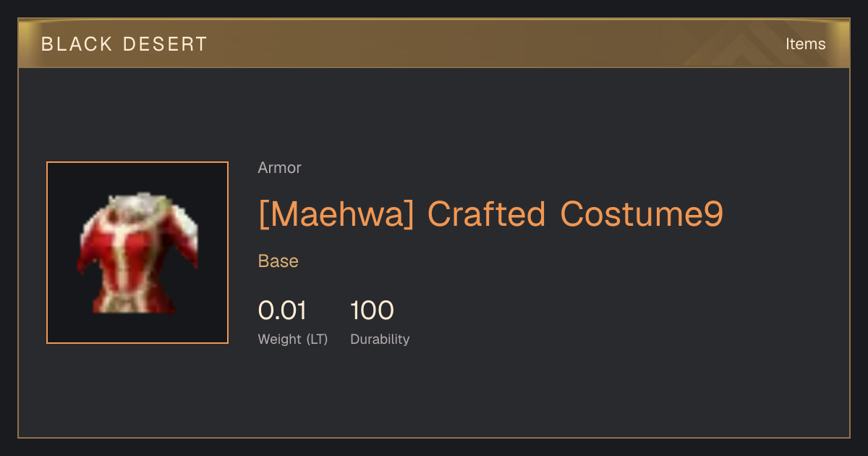
Task: Click the 0.01 weight value
Action: (282, 311)
